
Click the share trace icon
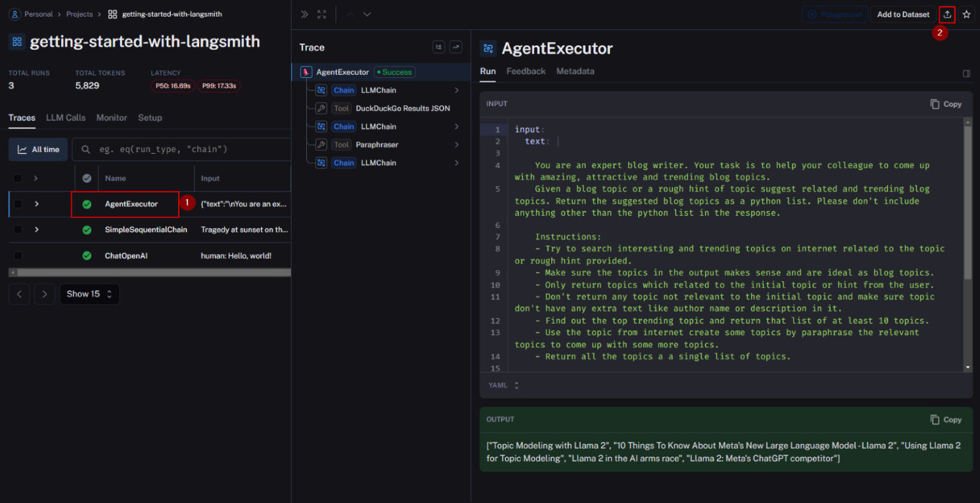click(x=947, y=14)
